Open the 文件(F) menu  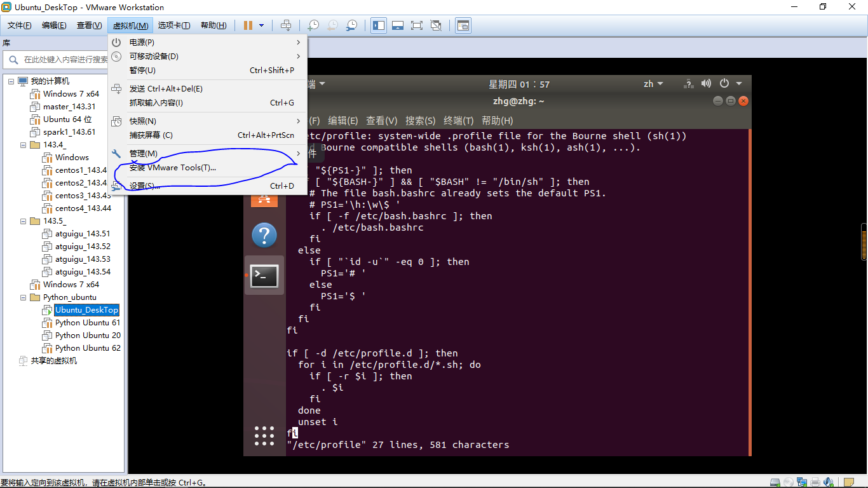(19, 25)
